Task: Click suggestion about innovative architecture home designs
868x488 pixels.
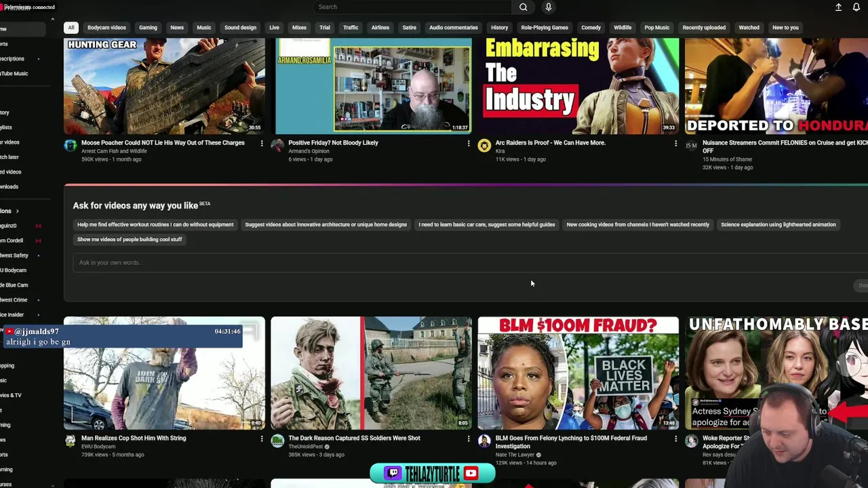Action: coord(325,225)
